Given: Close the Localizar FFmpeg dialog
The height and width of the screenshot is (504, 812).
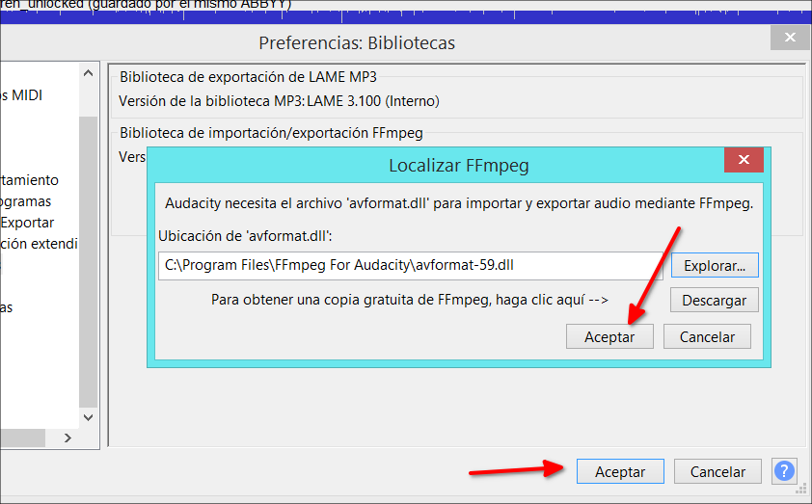Looking at the screenshot, I should [744, 159].
